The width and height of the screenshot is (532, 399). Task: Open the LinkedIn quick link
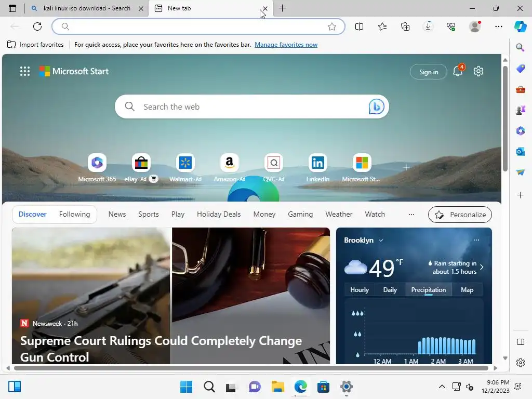[317, 168]
